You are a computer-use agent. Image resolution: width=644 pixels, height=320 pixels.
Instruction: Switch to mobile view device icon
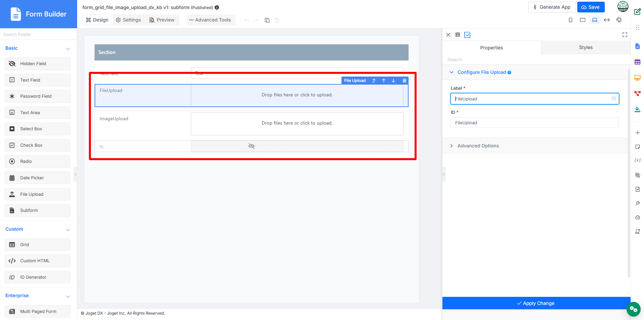click(x=571, y=20)
